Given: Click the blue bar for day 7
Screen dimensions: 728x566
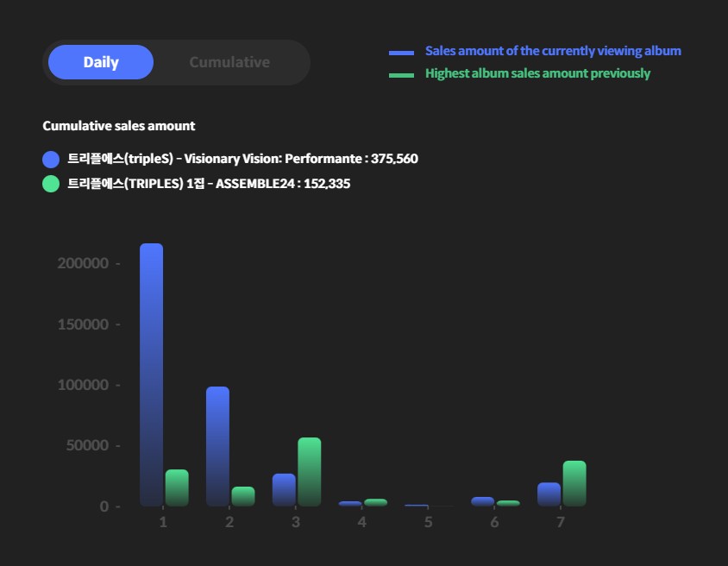Looking at the screenshot, I should coord(549,494).
